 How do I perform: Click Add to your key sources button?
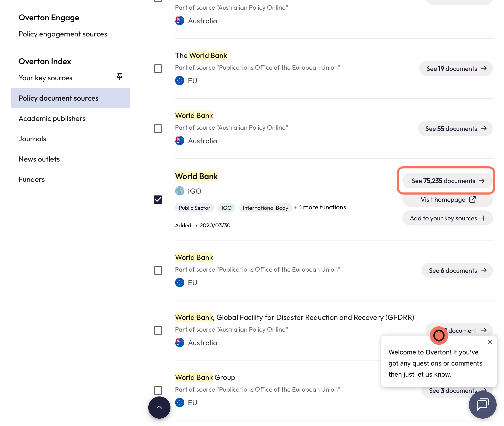coord(447,218)
